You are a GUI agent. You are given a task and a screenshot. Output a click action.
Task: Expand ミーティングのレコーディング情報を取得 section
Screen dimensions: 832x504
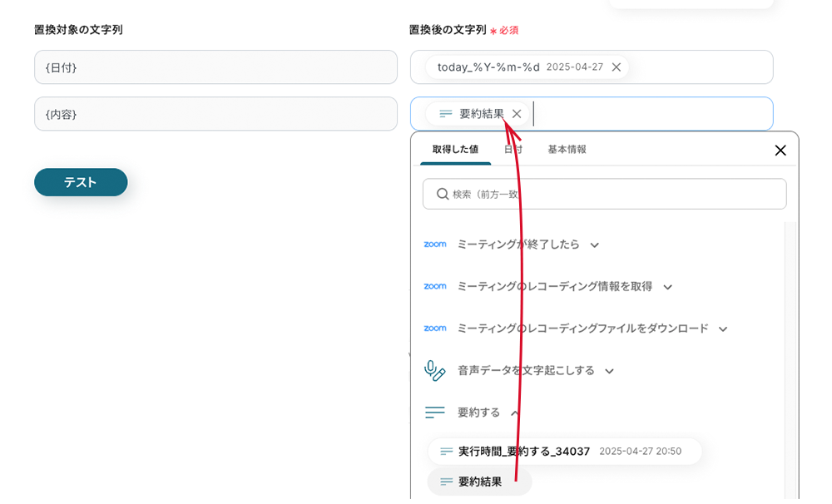pyautogui.click(x=667, y=287)
